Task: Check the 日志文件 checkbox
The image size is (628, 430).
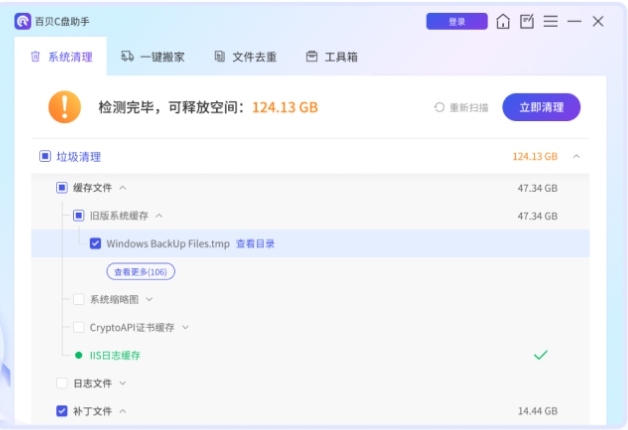Action: pyautogui.click(x=62, y=383)
